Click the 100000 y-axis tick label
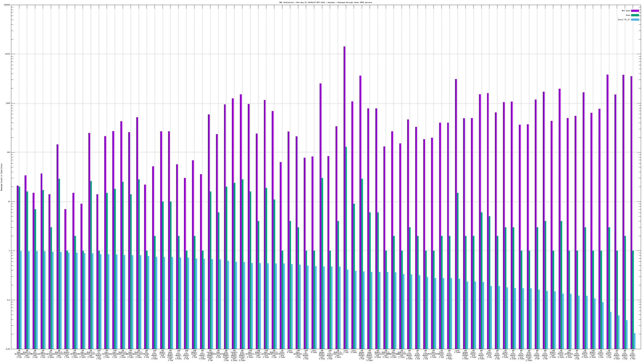This screenshot has height=362, width=644. point(7,5)
